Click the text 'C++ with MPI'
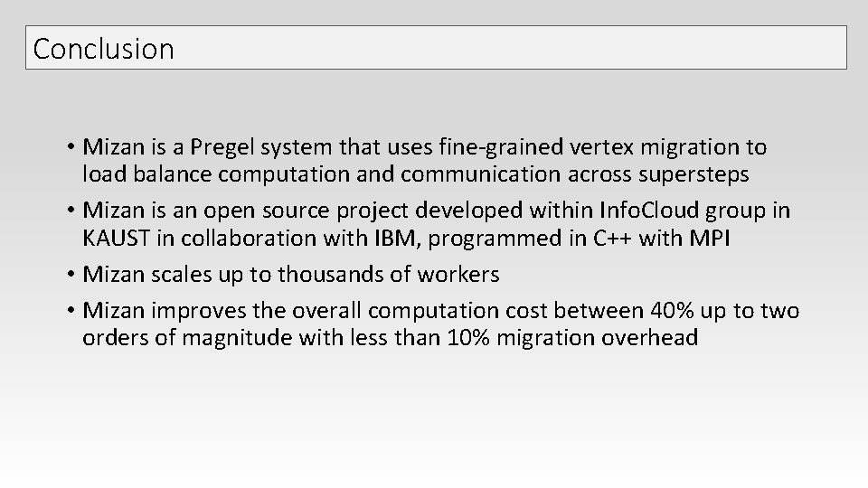868x488 pixels. (x=662, y=239)
